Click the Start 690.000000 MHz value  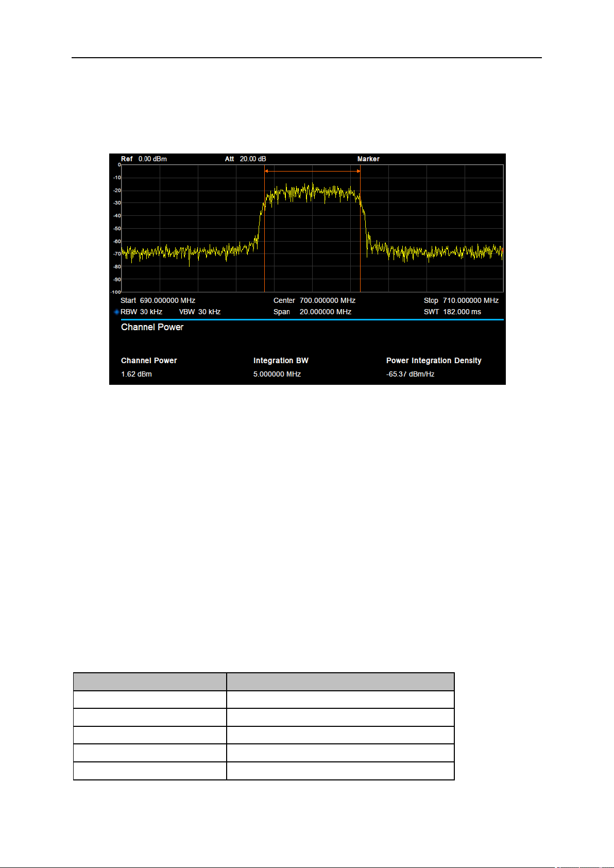pos(158,300)
